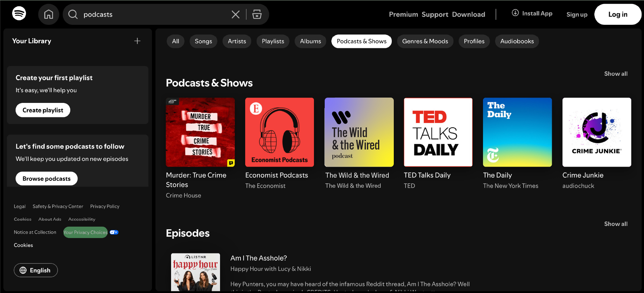Select the Podcasts & Shows tab
Screen dimensions: 644x293
(362, 41)
